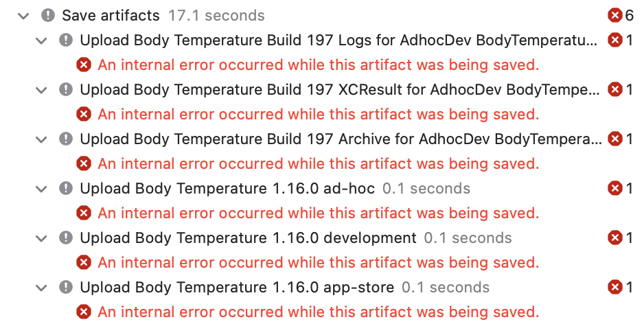Viewport: 644px width, 324px height.
Task: Select the Save artifacts title
Action: 111,16
